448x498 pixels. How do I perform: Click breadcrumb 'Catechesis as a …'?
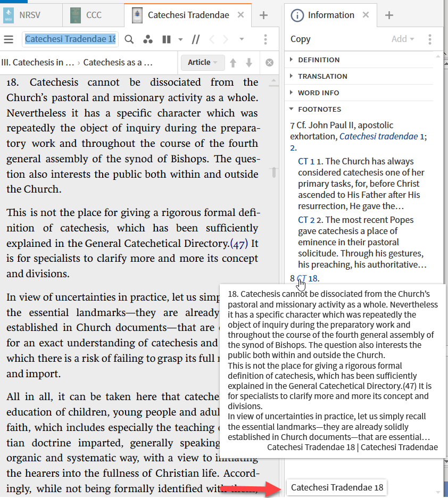[x=118, y=62]
